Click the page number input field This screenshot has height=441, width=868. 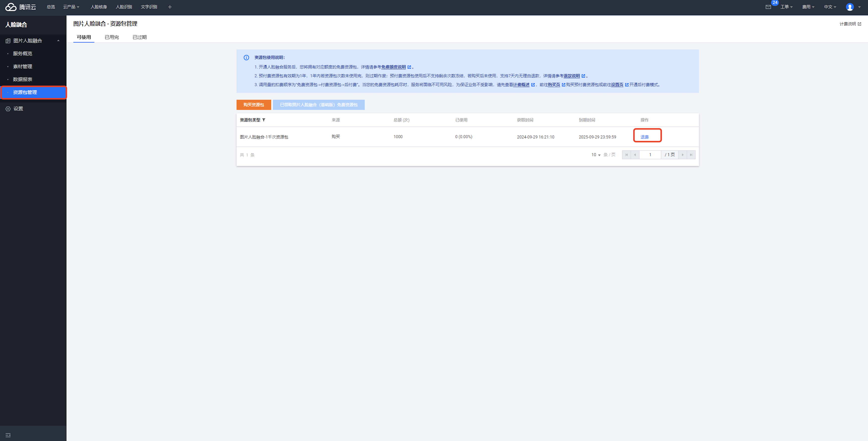click(650, 155)
